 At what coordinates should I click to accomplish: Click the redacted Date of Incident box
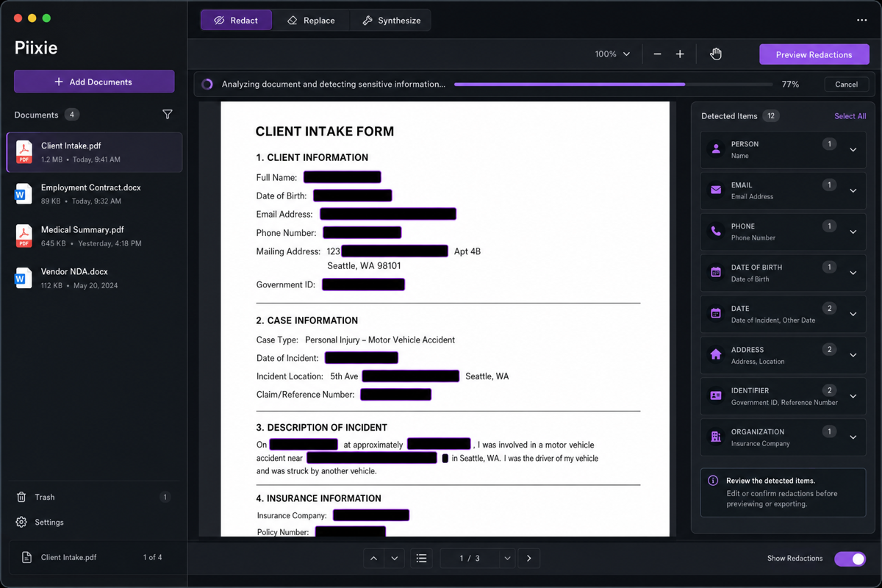click(x=361, y=358)
